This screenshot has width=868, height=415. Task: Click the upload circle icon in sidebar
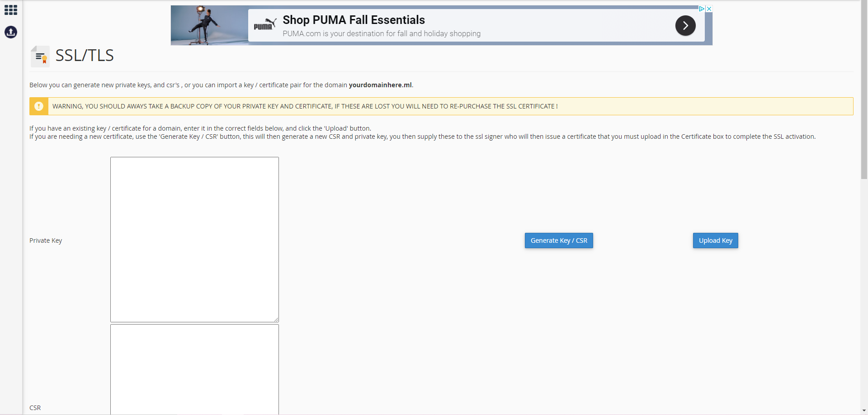pos(11,32)
